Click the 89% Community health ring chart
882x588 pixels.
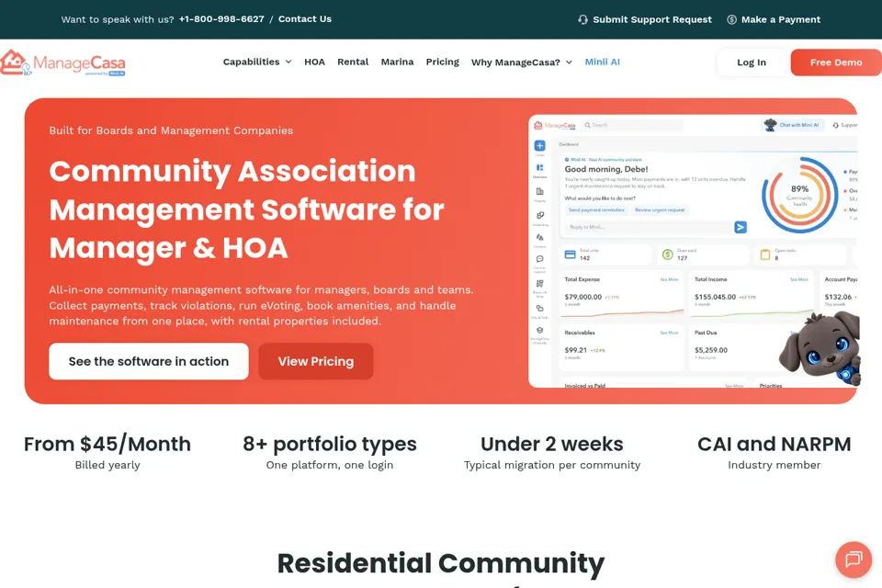click(799, 195)
